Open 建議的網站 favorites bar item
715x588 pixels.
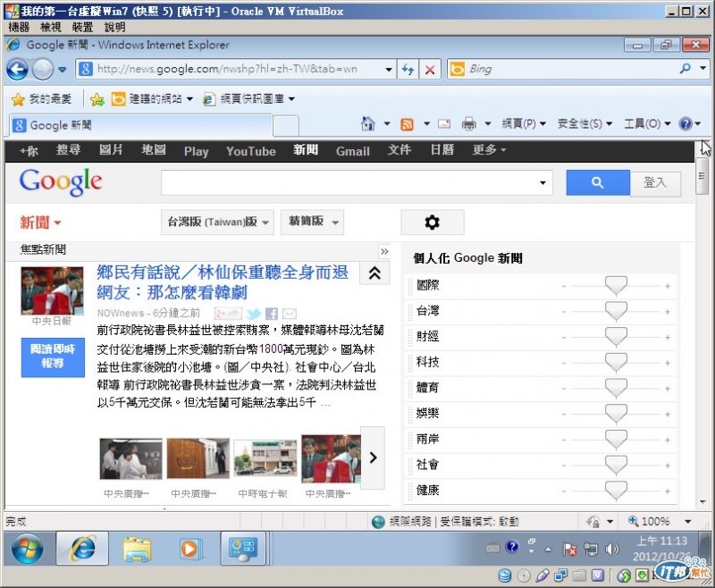152,99
